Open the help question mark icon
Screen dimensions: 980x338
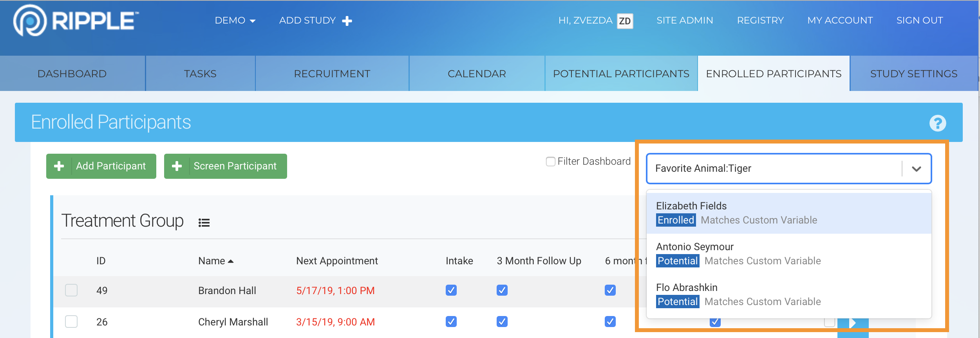(x=937, y=123)
